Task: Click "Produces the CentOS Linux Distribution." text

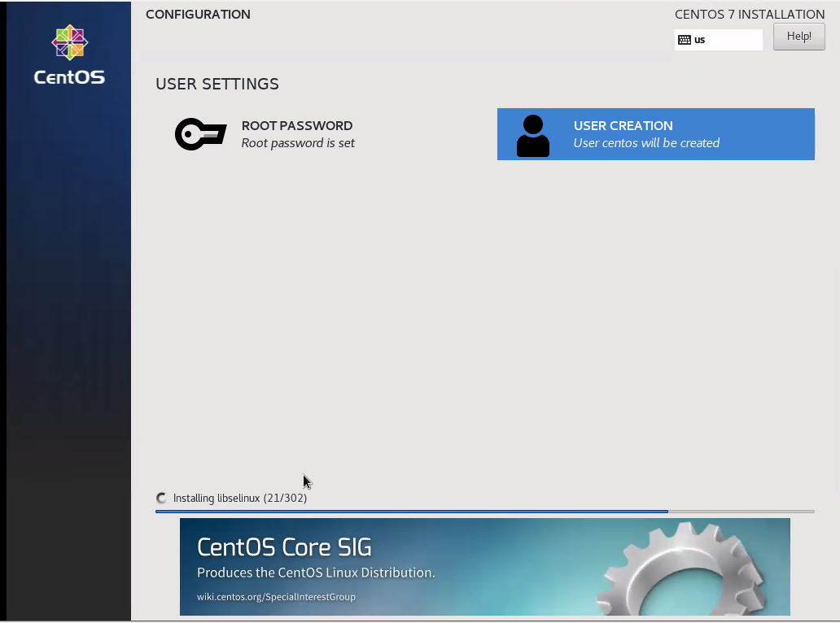Action: tap(316, 573)
